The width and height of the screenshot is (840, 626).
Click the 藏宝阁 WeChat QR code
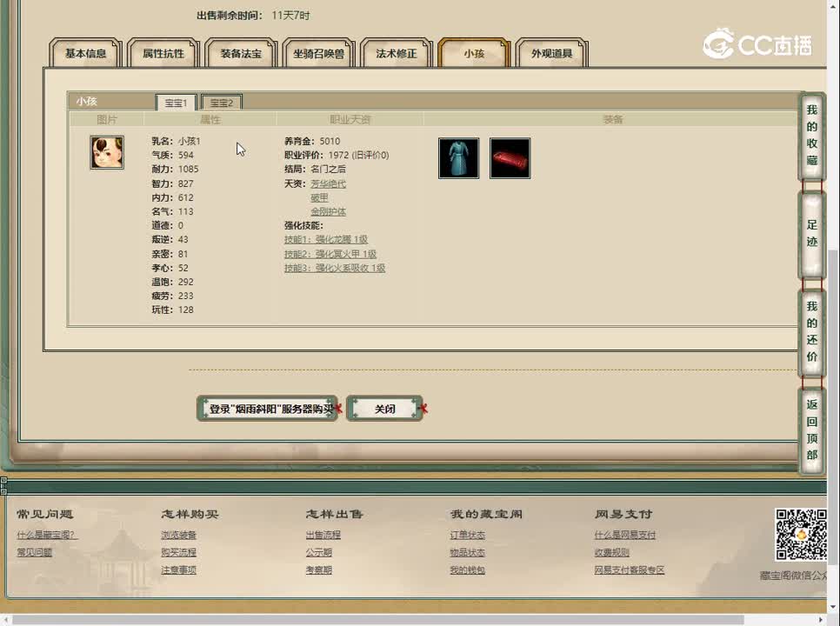coord(801,535)
